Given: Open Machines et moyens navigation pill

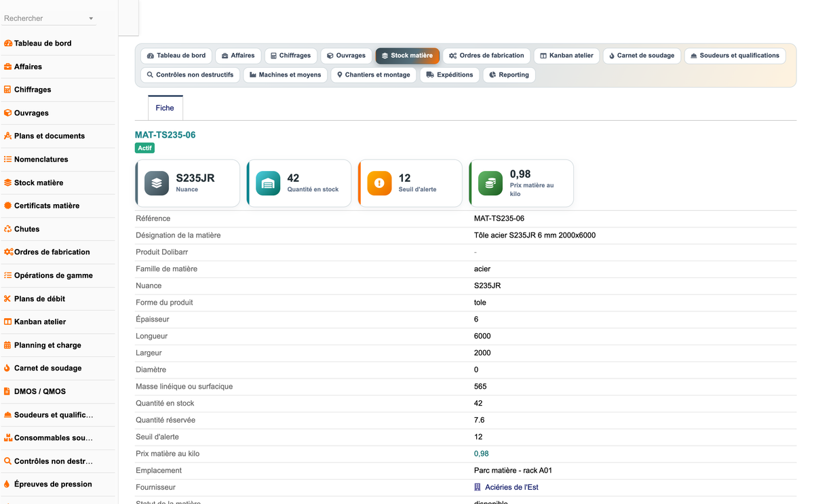Looking at the screenshot, I should click(286, 75).
